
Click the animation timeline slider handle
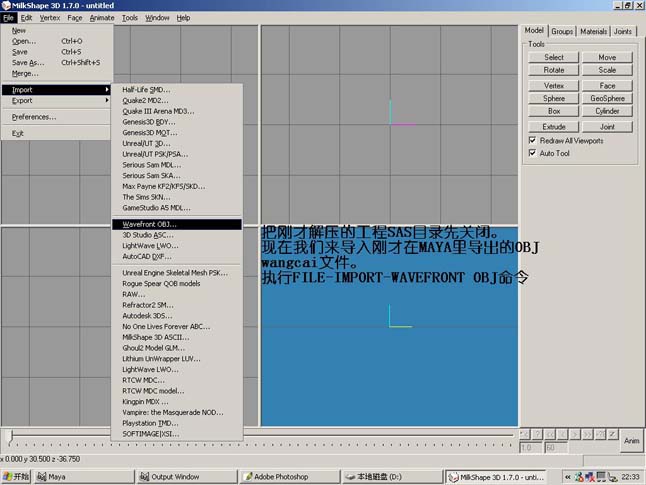tap(11, 436)
